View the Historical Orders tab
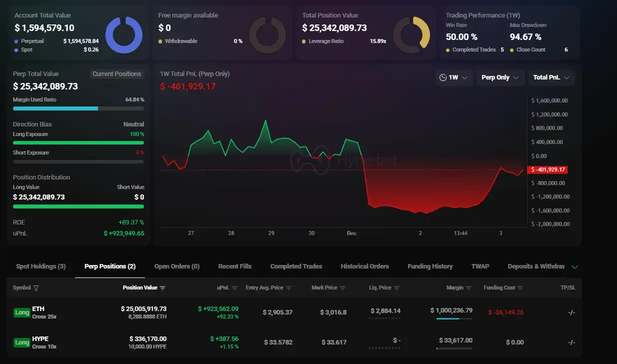Screen dimensions: 617x364 [x=364, y=266]
